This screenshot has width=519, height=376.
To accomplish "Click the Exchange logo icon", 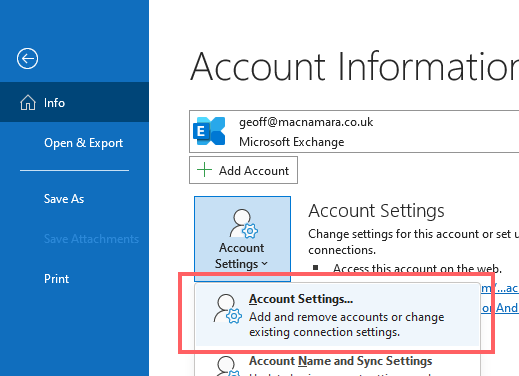I will point(209,131).
